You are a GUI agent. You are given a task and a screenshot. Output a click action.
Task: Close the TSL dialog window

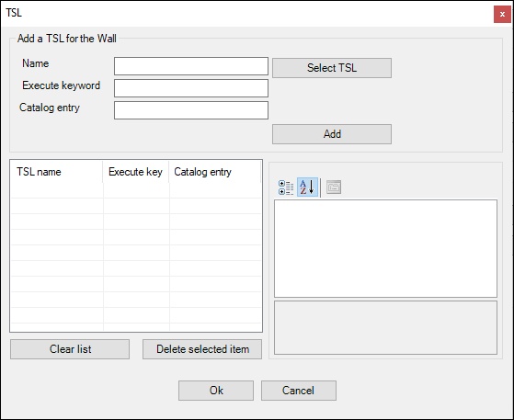(x=502, y=15)
